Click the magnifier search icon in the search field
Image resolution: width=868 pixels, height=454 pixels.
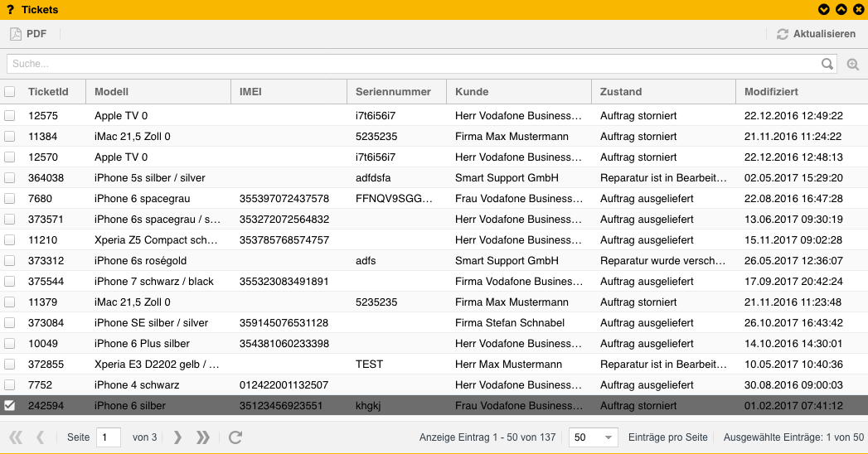pos(827,64)
